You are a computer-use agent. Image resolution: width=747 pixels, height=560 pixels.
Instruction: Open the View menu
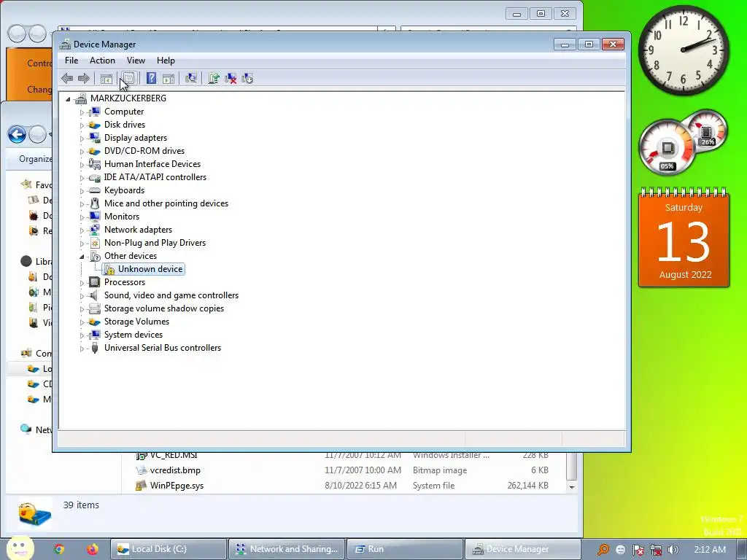point(136,61)
